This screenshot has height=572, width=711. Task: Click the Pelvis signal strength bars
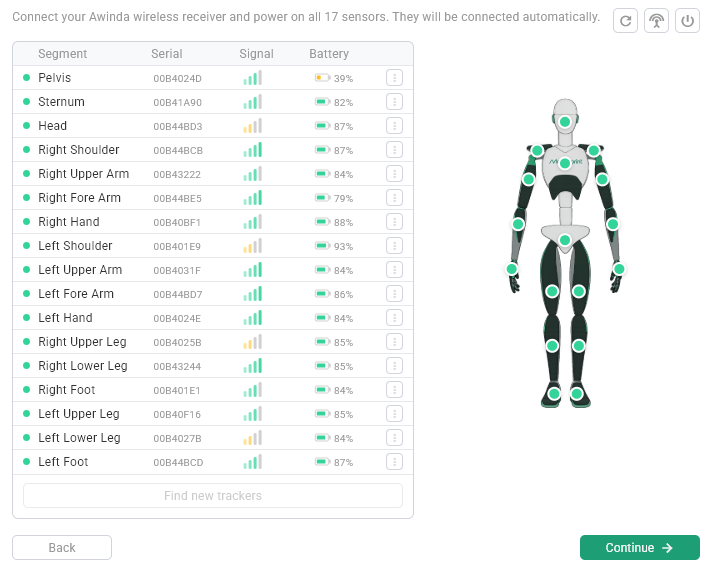coord(253,78)
